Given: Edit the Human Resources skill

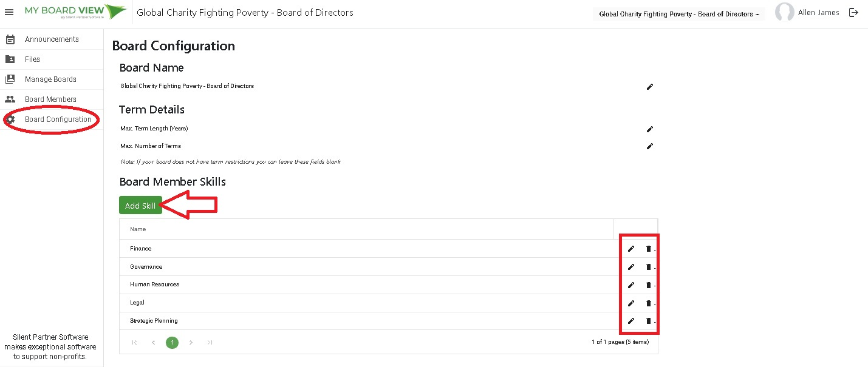Looking at the screenshot, I should tap(631, 285).
